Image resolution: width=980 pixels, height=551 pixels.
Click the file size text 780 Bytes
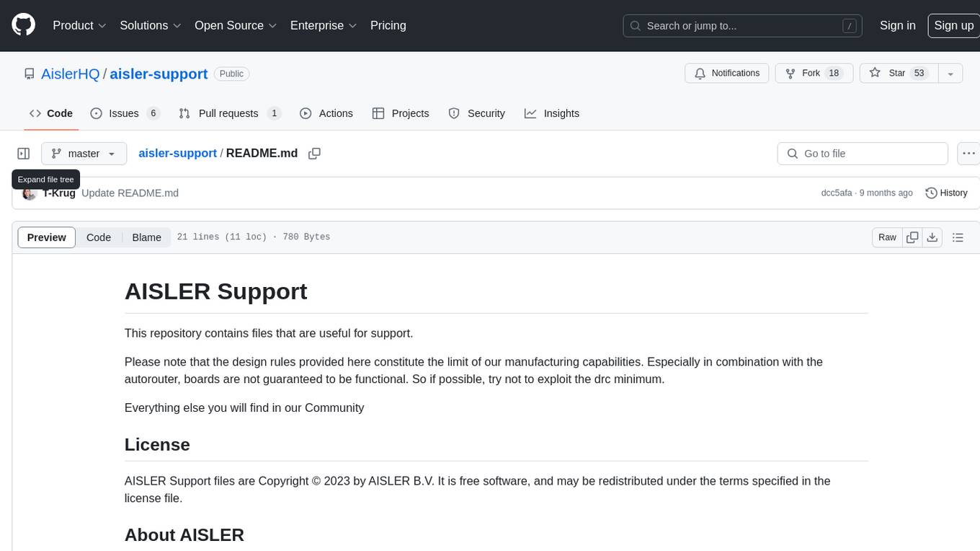[306, 237]
